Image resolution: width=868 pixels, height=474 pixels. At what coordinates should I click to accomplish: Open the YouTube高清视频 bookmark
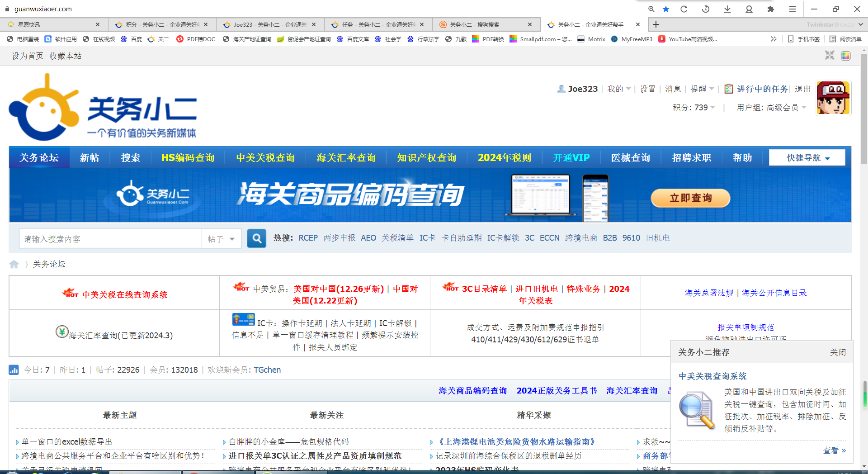[x=688, y=39]
